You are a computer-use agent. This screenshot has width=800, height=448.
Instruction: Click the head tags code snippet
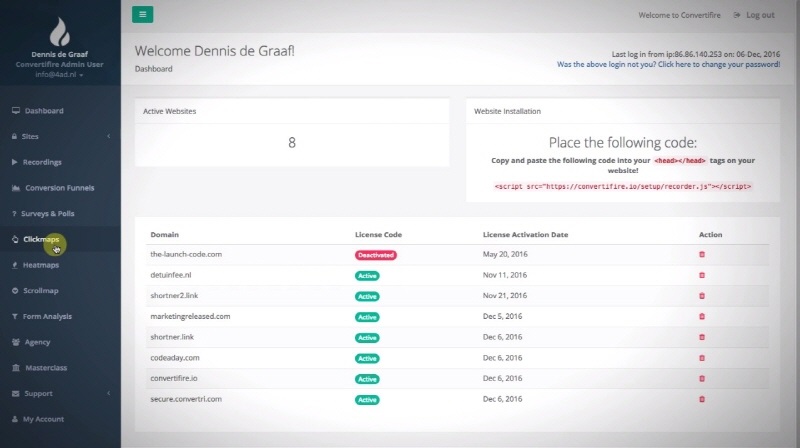(x=680, y=160)
